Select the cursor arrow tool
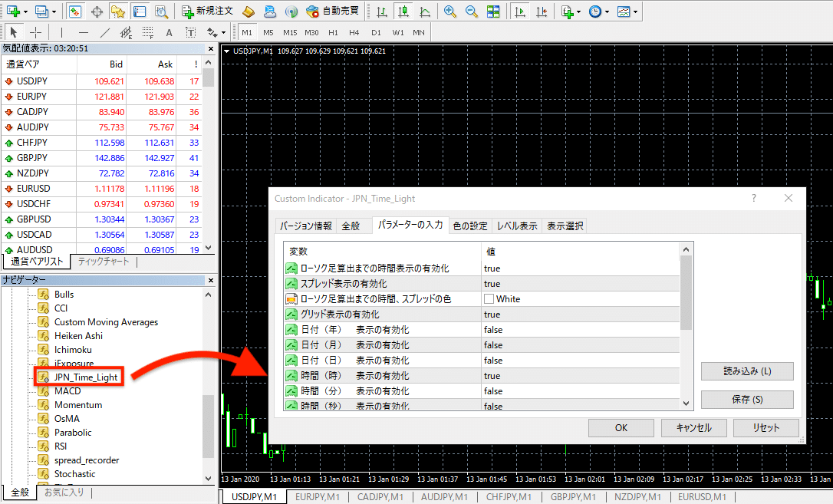833x504 pixels. tap(14, 32)
